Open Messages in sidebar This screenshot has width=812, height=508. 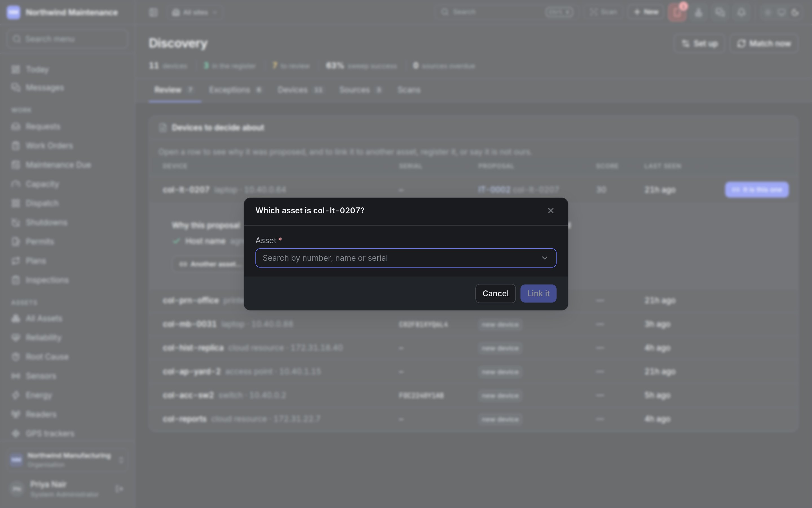67,88
